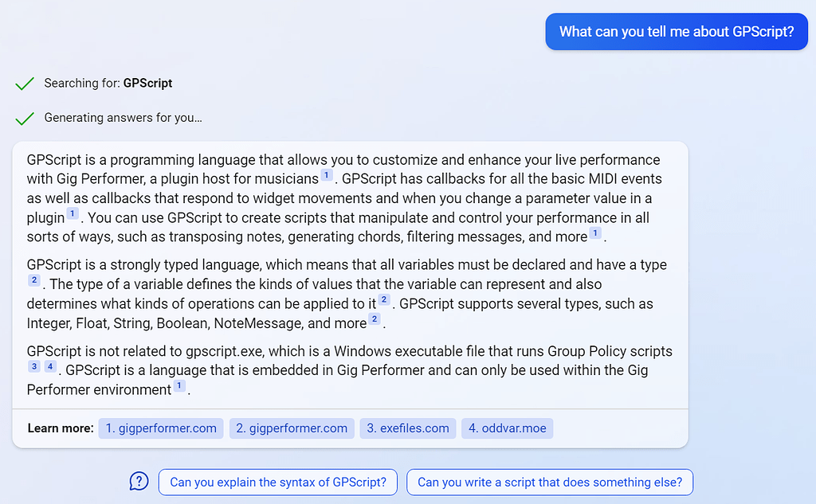816x504 pixels.
Task: Click citation 4 in the third paragraph
Action: (49, 365)
